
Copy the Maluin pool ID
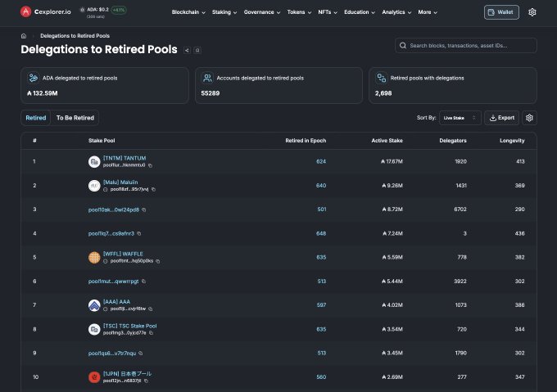pyautogui.click(x=153, y=189)
